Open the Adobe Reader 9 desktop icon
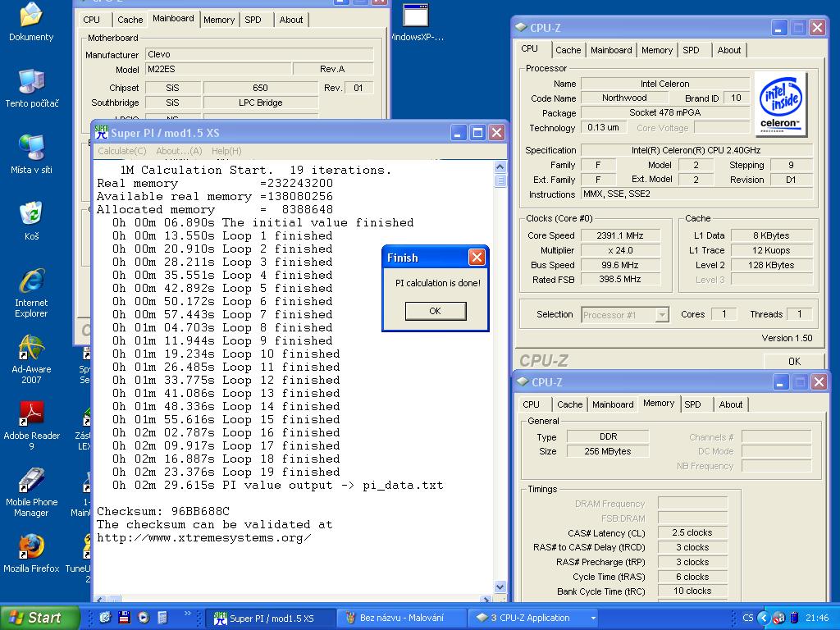 (x=32, y=426)
